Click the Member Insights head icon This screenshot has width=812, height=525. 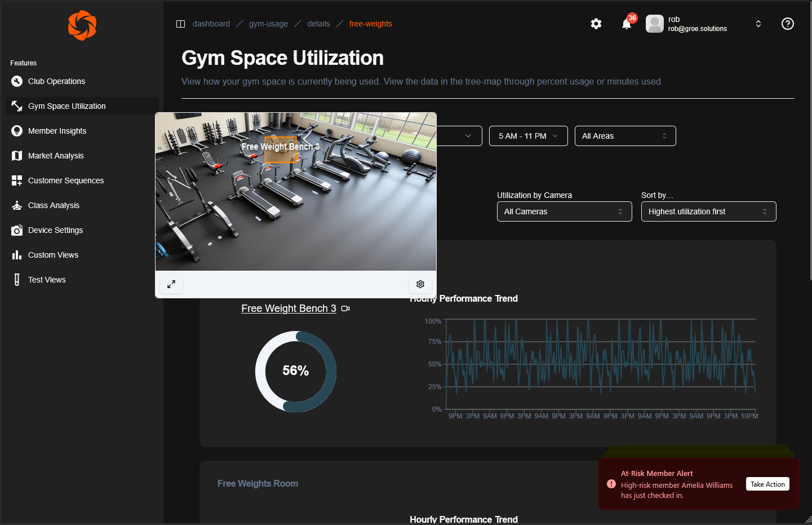click(17, 131)
